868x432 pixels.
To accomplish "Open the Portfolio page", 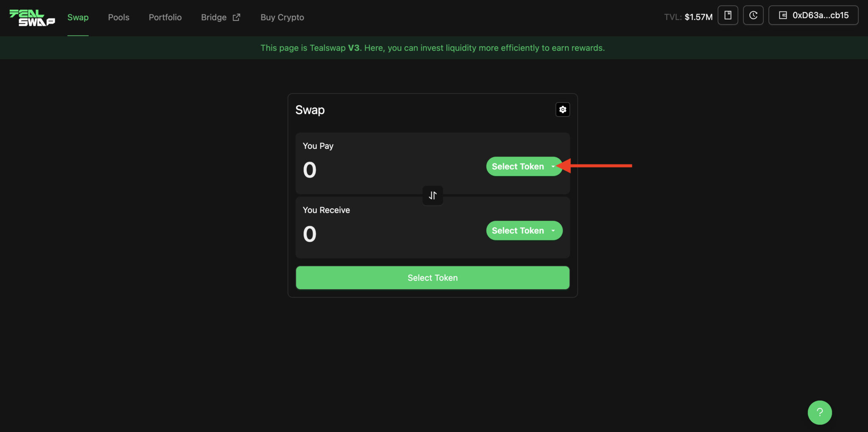I will pyautogui.click(x=165, y=17).
